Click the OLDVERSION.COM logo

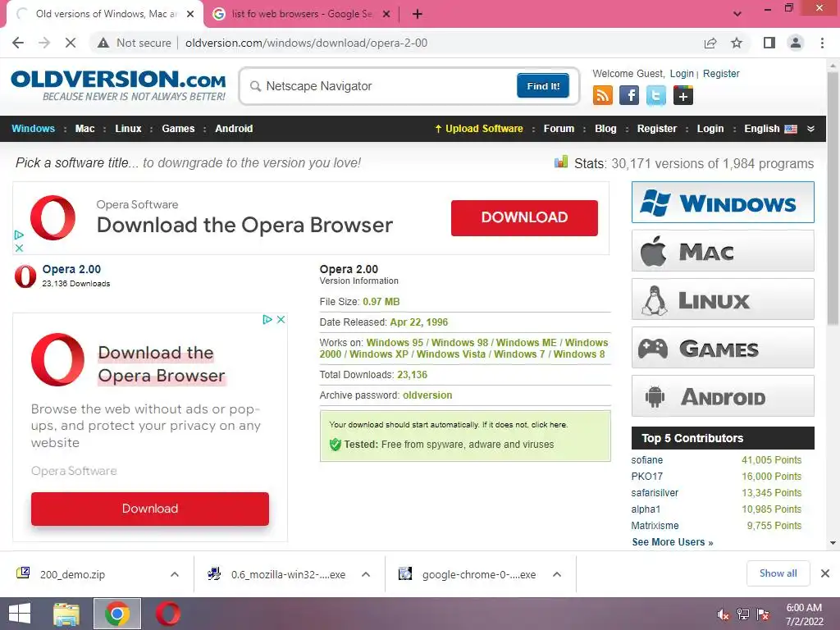[x=118, y=85]
